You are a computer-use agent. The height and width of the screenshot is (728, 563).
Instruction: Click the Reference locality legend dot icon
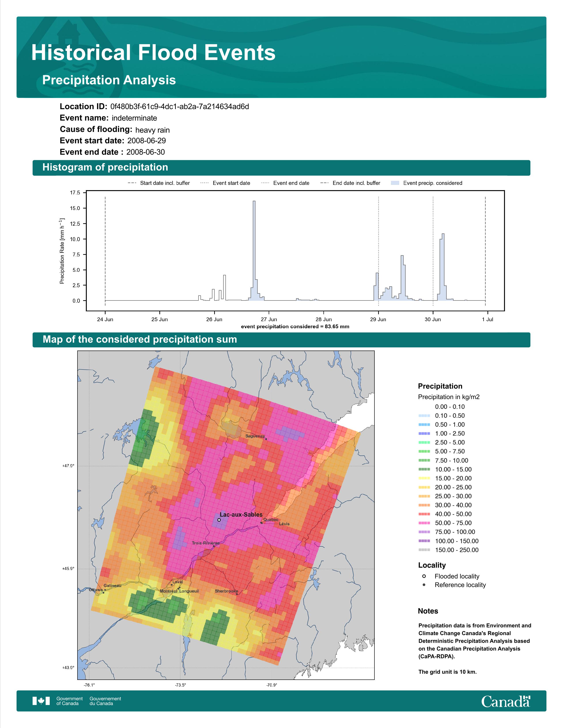point(424,585)
